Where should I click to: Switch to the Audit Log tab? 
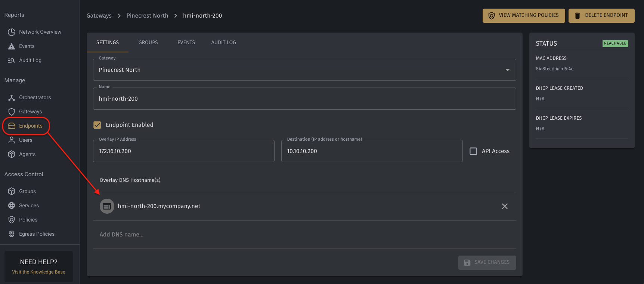(224, 43)
